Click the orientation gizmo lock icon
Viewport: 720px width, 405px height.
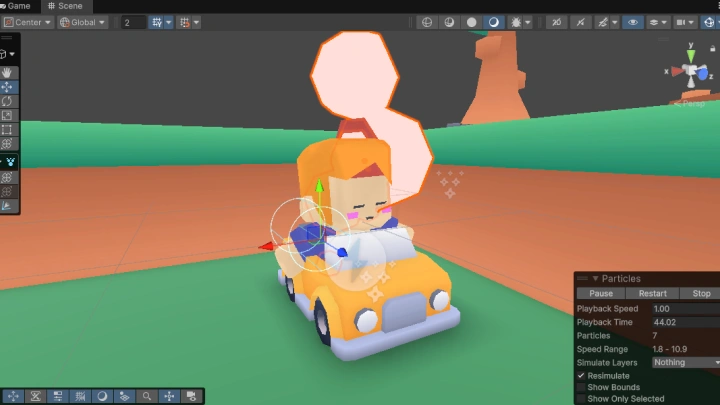coord(713,48)
